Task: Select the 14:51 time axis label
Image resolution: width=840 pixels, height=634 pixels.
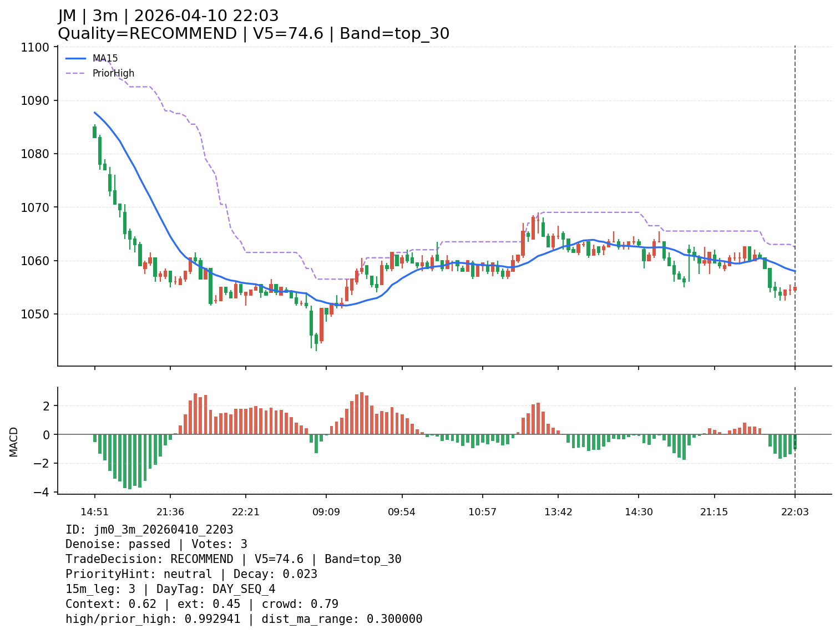Action: (x=94, y=512)
